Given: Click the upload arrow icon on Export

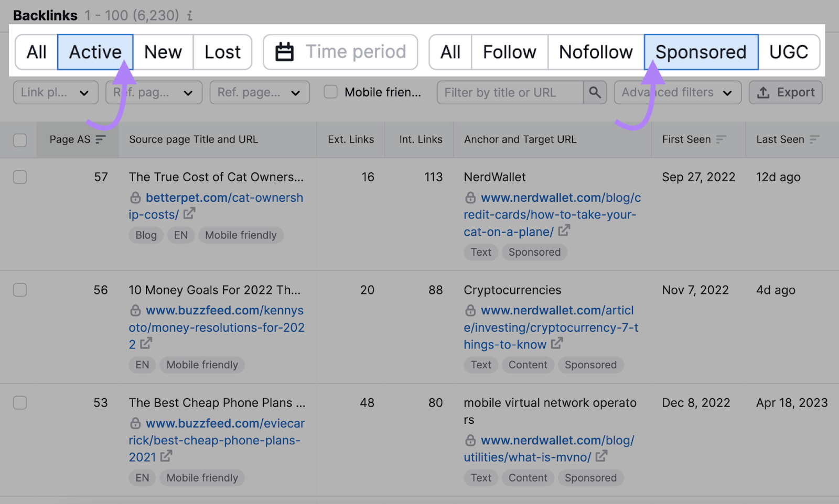Looking at the screenshot, I should tap(763, 92).
